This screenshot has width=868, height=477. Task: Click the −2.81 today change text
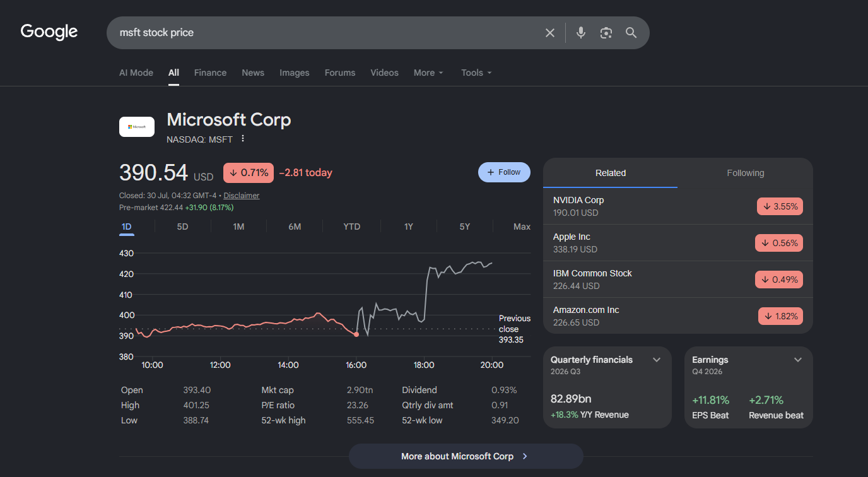tap(305, 173)
